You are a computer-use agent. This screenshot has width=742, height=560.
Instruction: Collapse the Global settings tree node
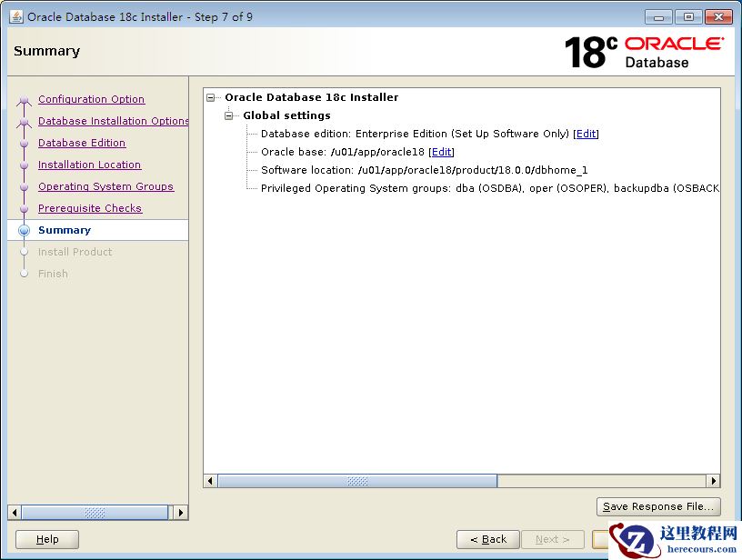click(229, 115)
